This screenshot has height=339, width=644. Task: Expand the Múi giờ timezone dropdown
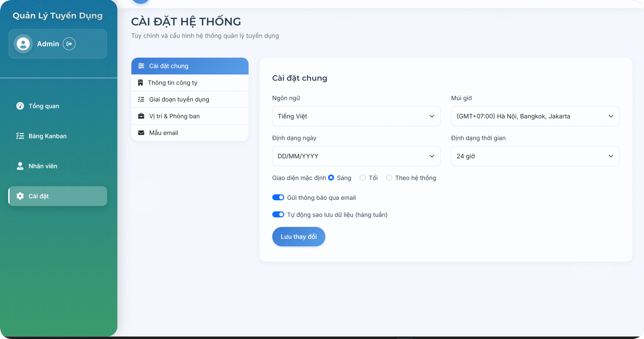pyautogui.click(x=535, y=116)
